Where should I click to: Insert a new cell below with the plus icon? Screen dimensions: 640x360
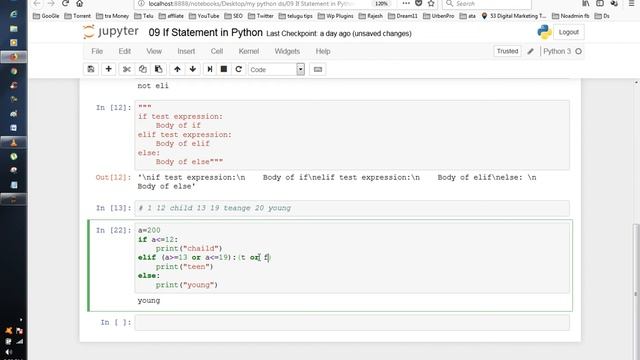pos(109,69)
